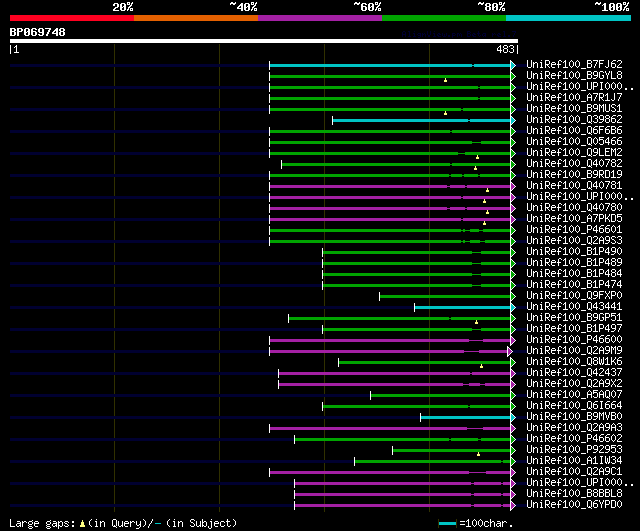Image resolution: width=640 pixels, height=531 pixels.
Task: Select the UniRef100_B1P484 label
Action: tap(574, 274)
